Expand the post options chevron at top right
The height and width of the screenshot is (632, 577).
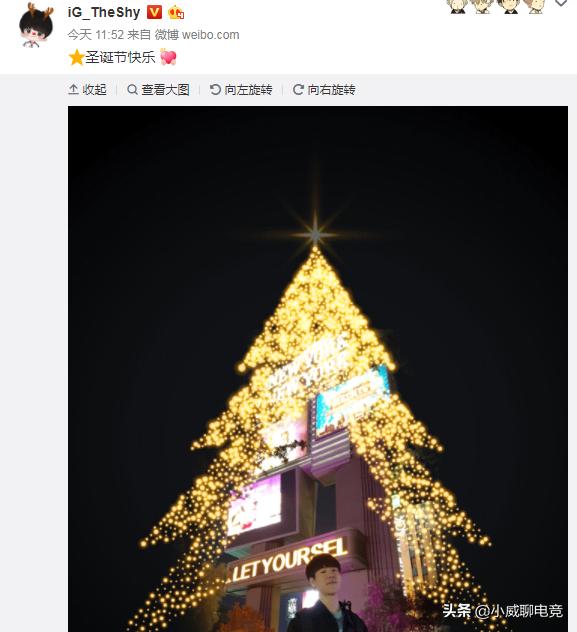click(561, 3)
